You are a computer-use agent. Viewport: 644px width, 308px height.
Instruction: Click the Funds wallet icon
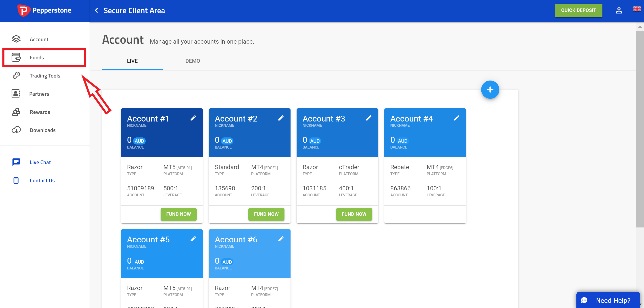tap(16, 57)
